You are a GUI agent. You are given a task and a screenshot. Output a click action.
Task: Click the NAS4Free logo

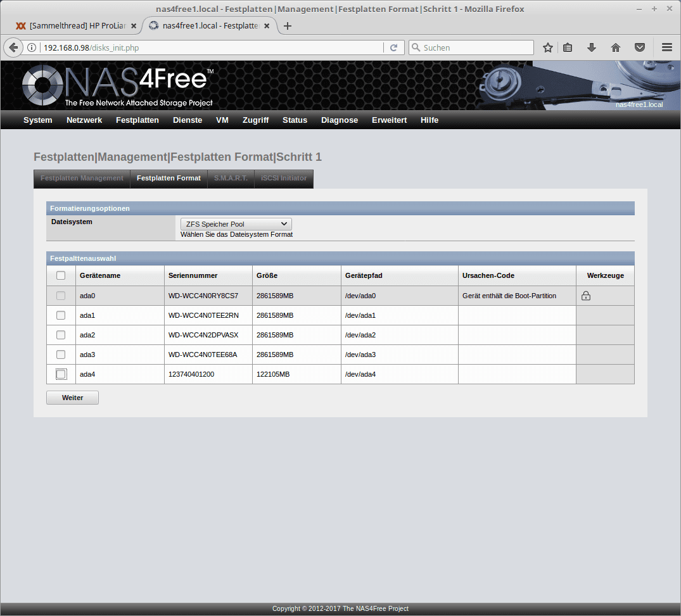pyautogui.click(x=118, y=85)
